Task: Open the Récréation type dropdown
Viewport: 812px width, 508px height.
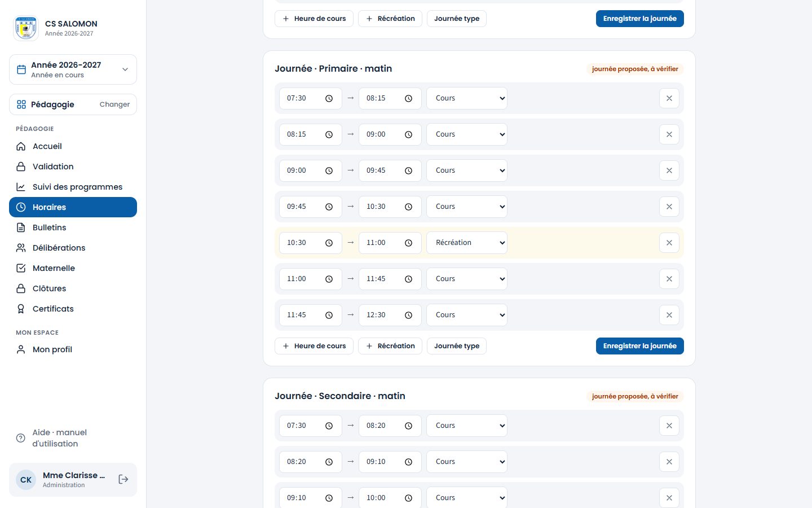Action: (467, 243)
